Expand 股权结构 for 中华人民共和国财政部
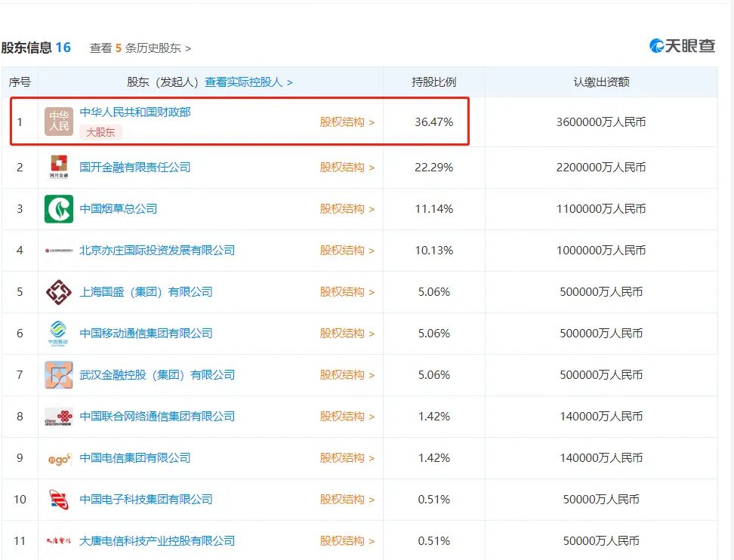Image resolution: width=734 pixels, height=560 pixels. coord(347,122)
